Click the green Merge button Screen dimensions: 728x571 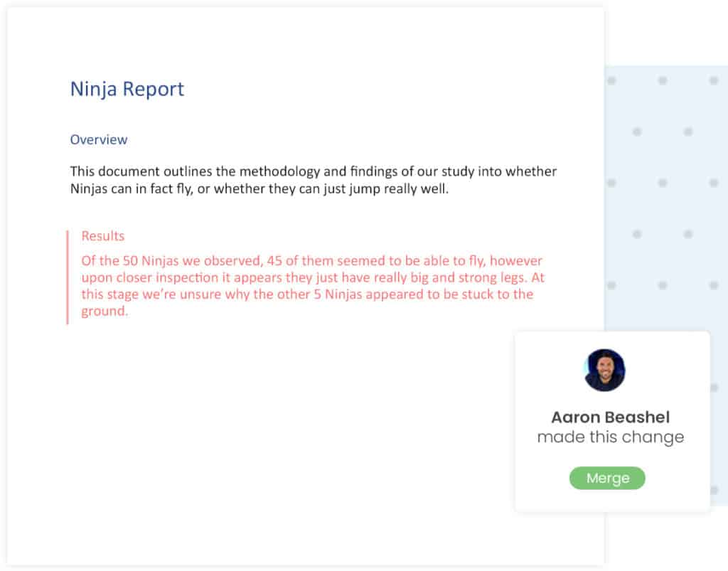tap(607, 478)
